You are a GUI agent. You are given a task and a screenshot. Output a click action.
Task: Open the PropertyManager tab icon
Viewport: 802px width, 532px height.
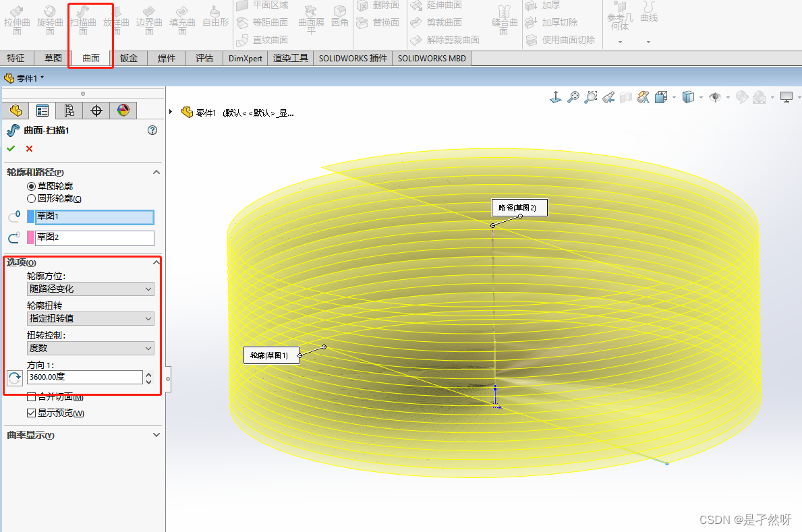click(42, 111)
